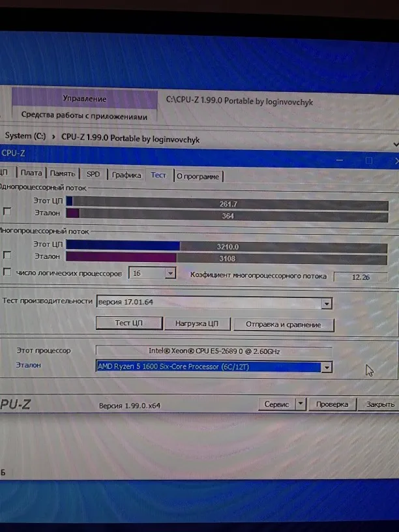Viewport: 399px width, 532px height.
Task: Enable число логических процессоров checkbox
Action: [x=7, y=272]
